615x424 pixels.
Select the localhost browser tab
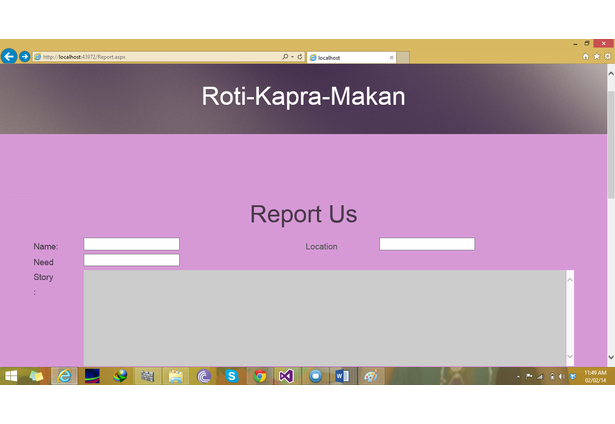[351, 58]
